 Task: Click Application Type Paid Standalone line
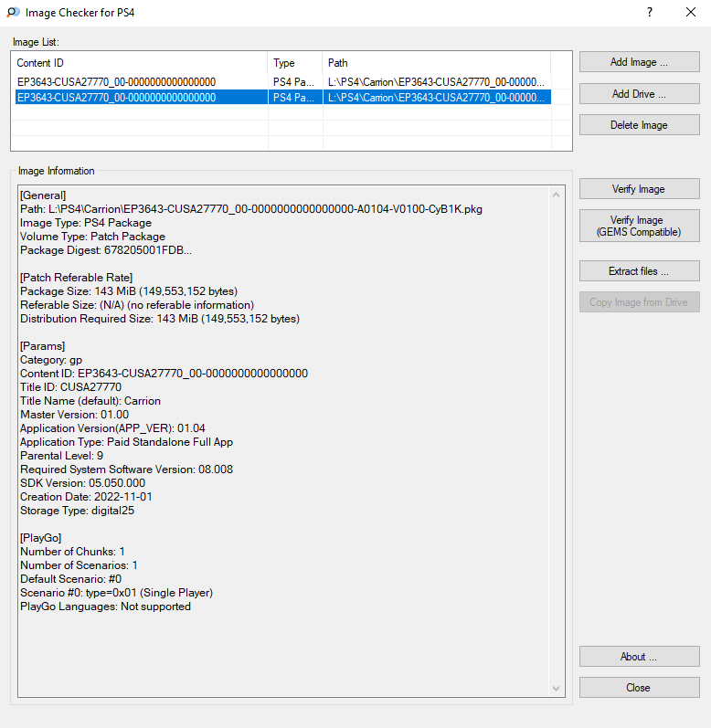[127, 442]
